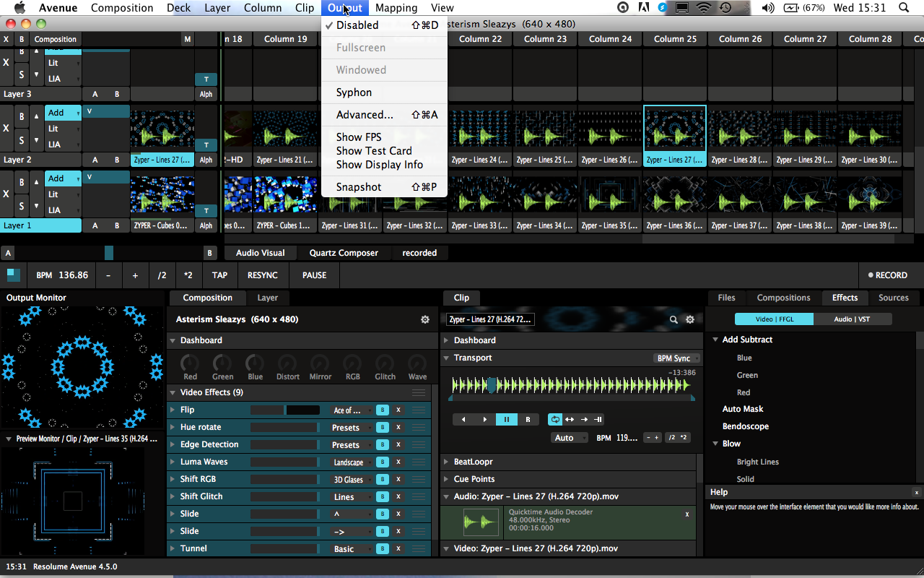Click the clip panel search magnifier icon
The image size is (924, 578).
click(674, 319)
